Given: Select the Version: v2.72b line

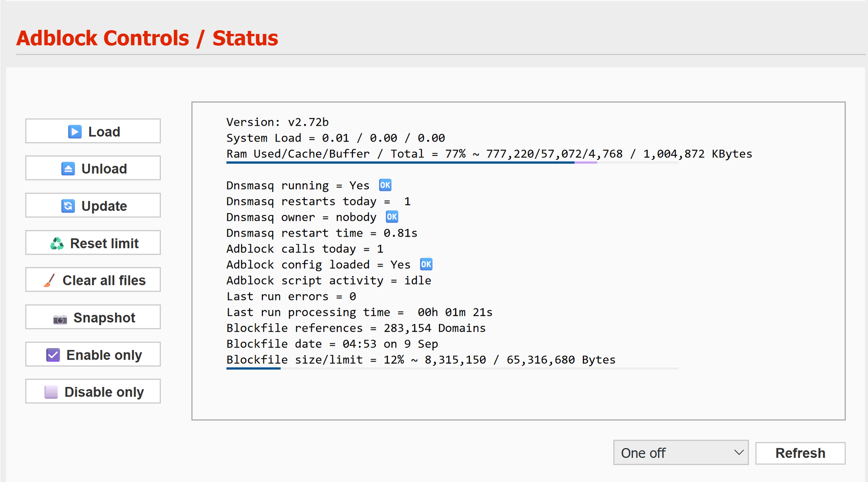Looking at the screenshot, I should click(x=277, y=122).
